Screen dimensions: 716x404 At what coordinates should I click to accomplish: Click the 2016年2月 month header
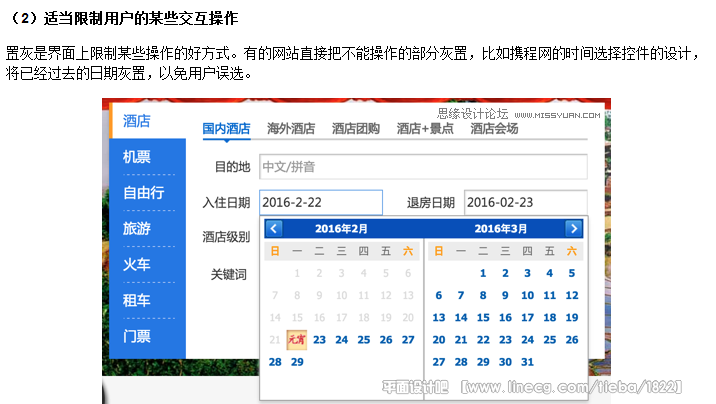[341, 229]
